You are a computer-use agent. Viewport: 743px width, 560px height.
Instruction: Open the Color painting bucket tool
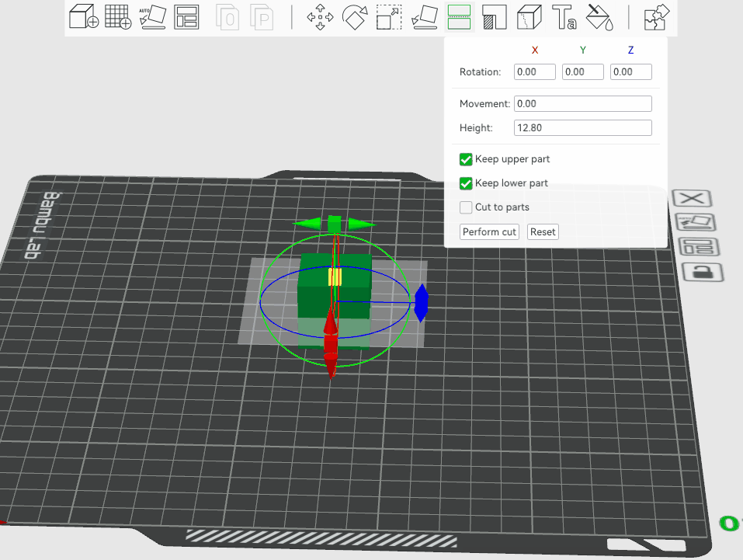(599, 17)
